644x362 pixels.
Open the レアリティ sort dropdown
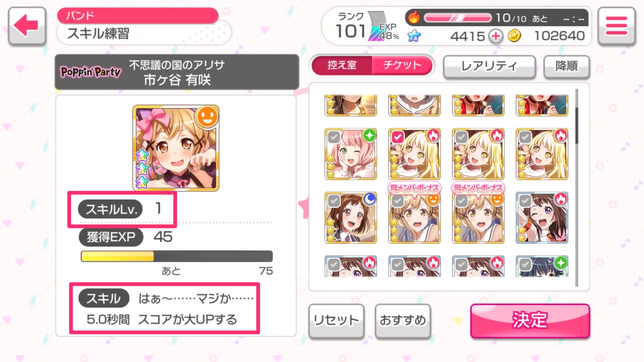coord(489,66)
